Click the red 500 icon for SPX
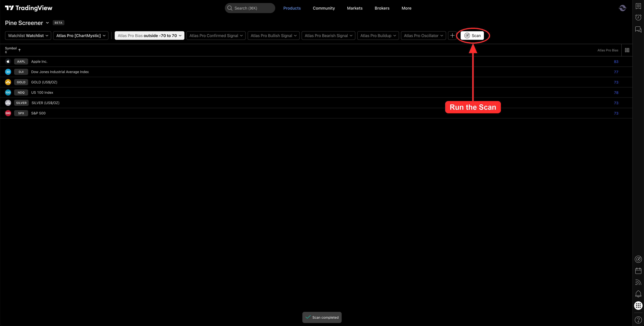 click(x=8, y=113)
